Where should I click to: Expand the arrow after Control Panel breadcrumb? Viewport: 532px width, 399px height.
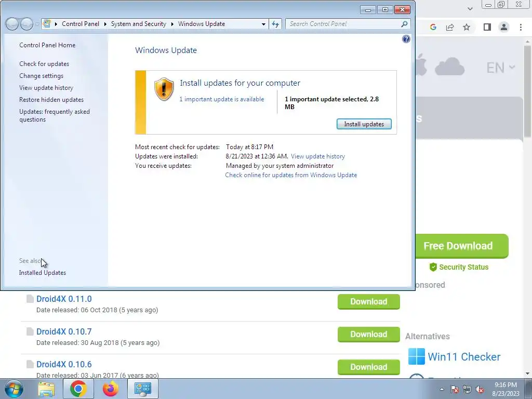coord(105,24)
